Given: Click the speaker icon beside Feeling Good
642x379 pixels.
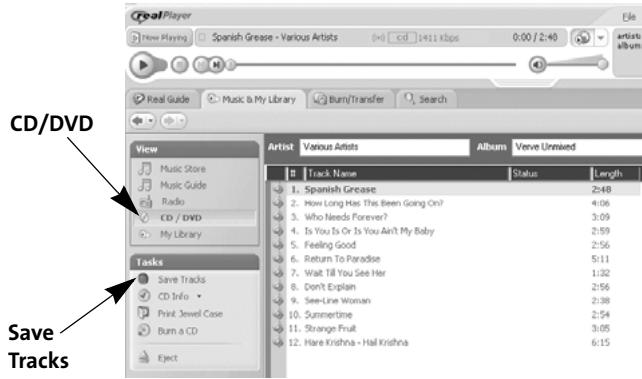Looking at the screenshot, I should click(278, 245).
